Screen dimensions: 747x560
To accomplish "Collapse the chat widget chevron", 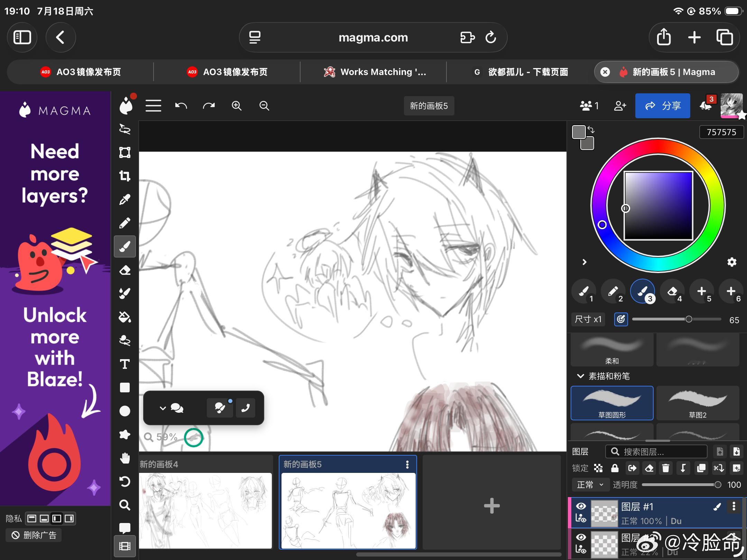I will (x=163, y=408).
